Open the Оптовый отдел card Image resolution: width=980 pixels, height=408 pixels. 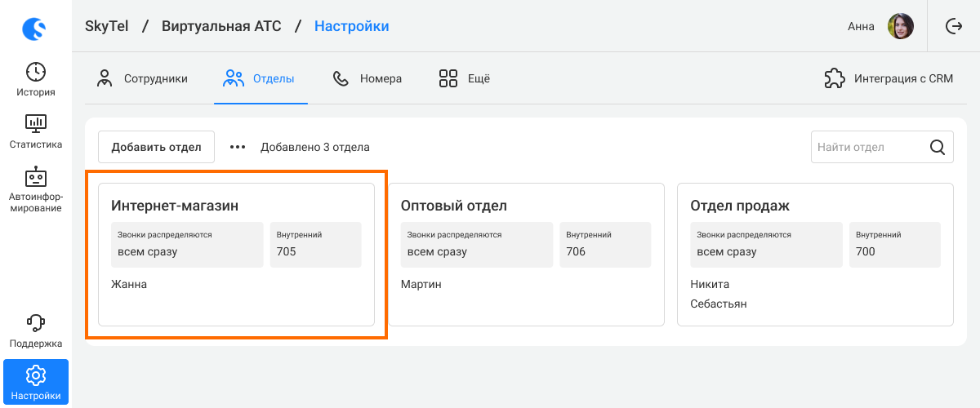526,255
